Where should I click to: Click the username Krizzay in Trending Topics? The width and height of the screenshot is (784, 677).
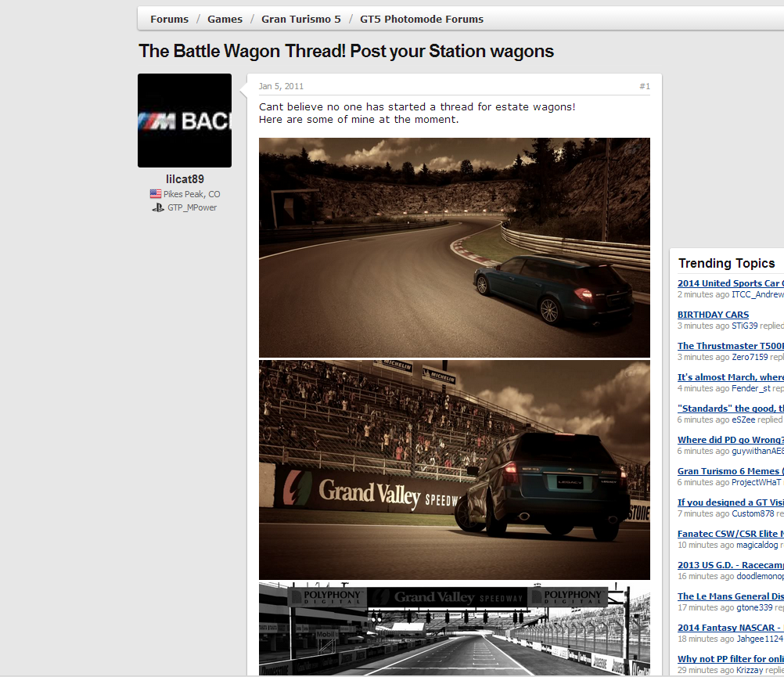point(750,670)
